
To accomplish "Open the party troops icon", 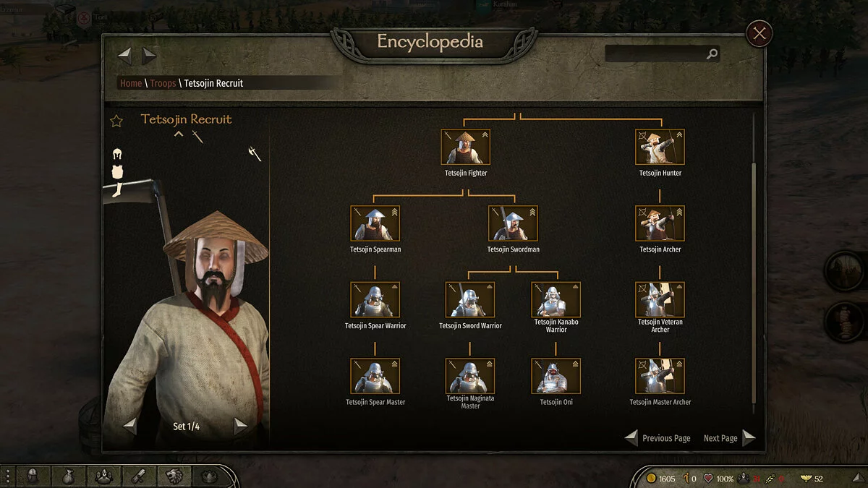I will (x=104, y=476).
